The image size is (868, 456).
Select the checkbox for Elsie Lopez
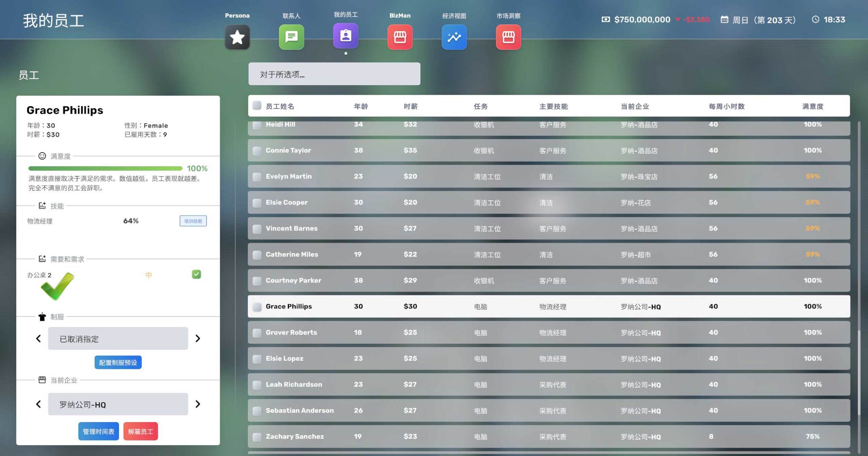257,359
